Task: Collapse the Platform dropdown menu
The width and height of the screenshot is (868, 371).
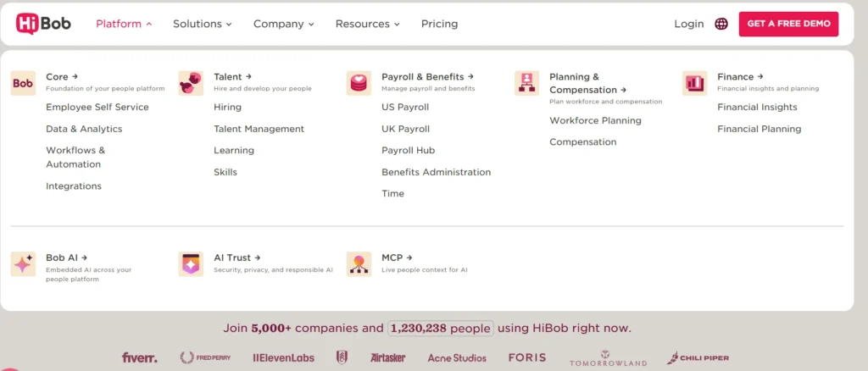Action: click(x=124, y=24)
